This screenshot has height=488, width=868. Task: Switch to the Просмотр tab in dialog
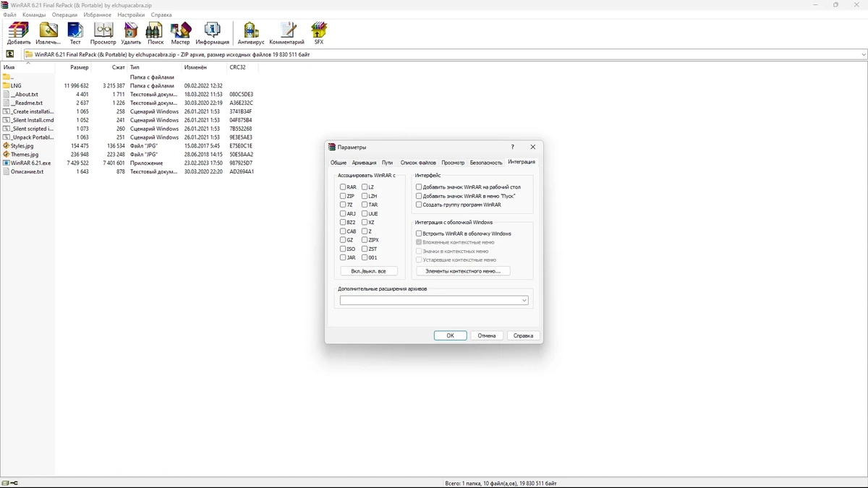click(453, 163)
